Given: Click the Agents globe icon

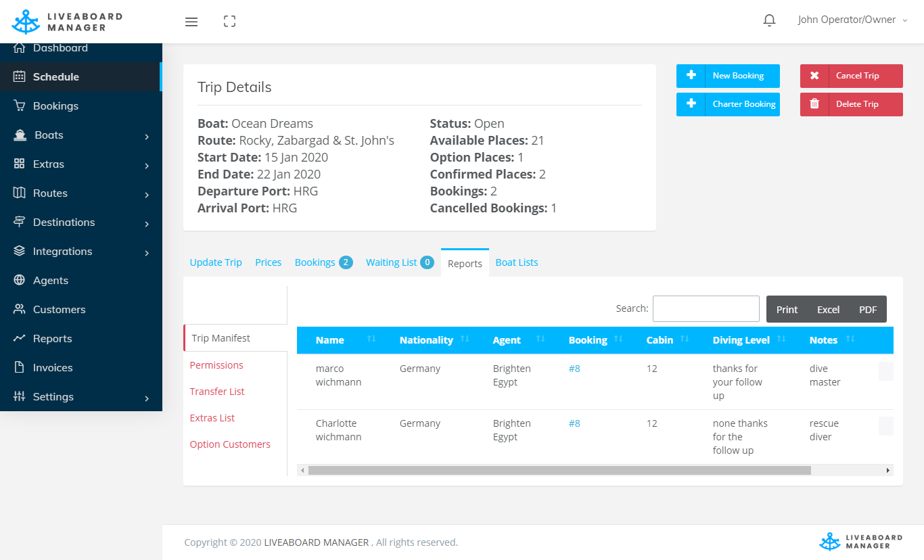Looking at the screenshot, I should point(20,281).
